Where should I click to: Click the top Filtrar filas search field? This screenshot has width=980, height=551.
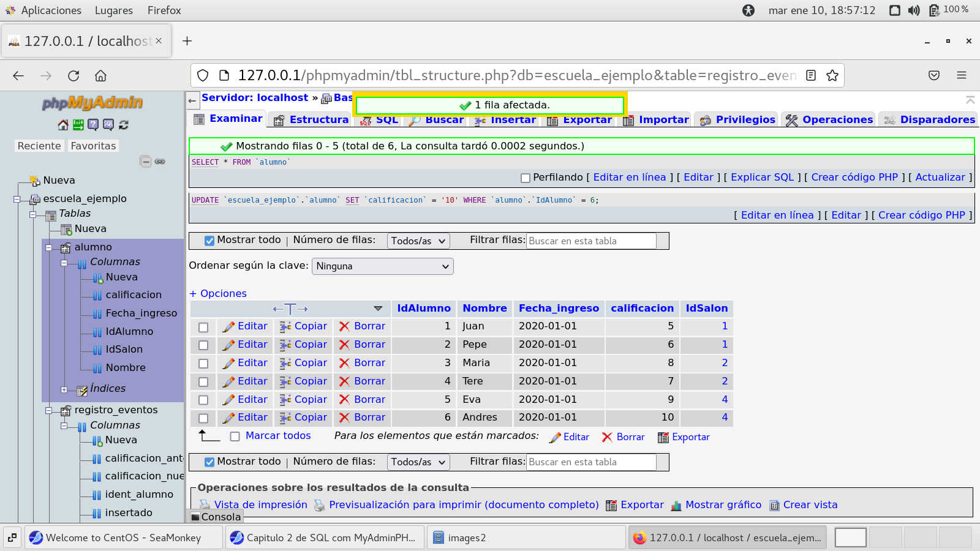[x=591, y=241]
